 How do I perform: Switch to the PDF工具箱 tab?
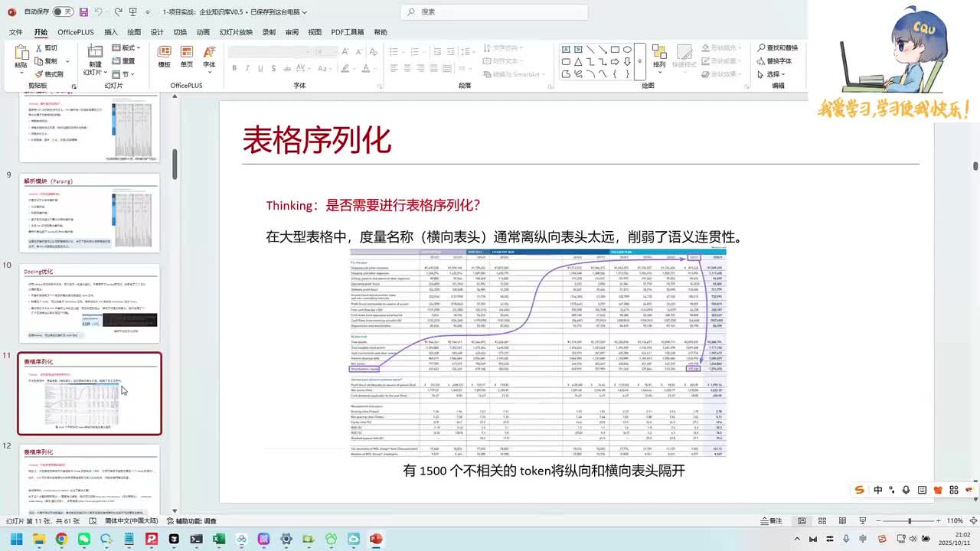coord(347,32)
